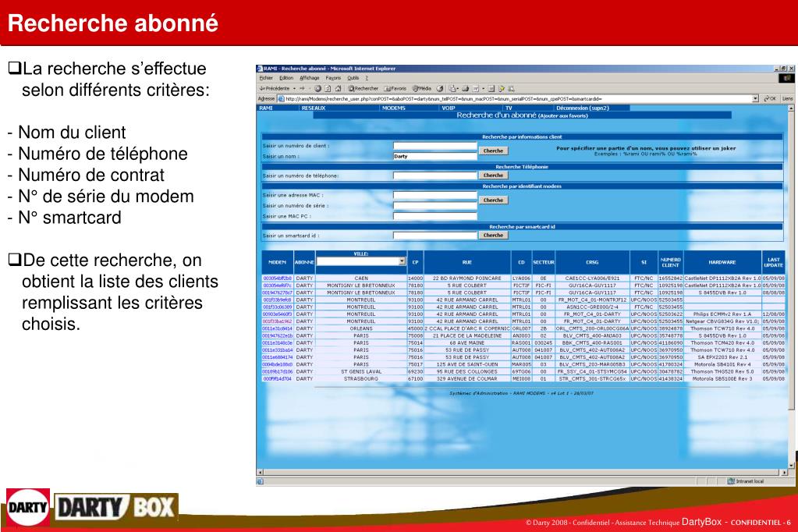The height and width of the screenshot is (532, 798).
Task: Focus the nom field containing Darty
Action: coord(435,156)
